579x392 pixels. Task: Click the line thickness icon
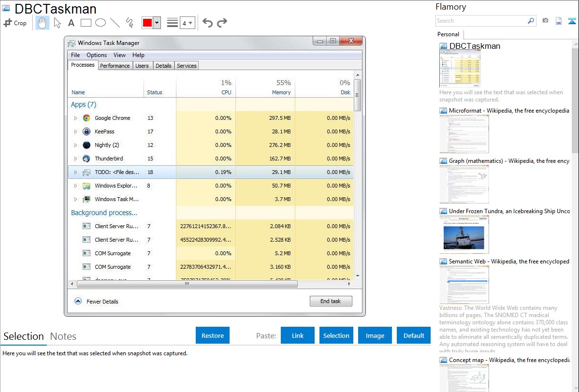(173, 23)
